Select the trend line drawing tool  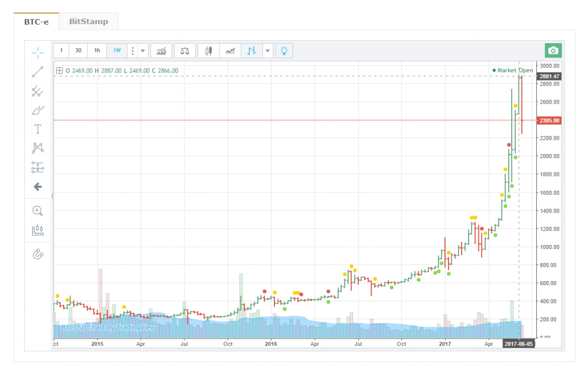click(38, 72)
